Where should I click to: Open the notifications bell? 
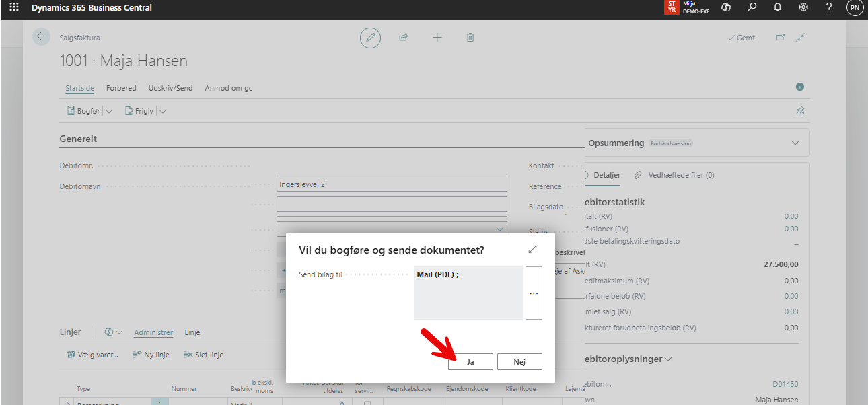[777, 7]
